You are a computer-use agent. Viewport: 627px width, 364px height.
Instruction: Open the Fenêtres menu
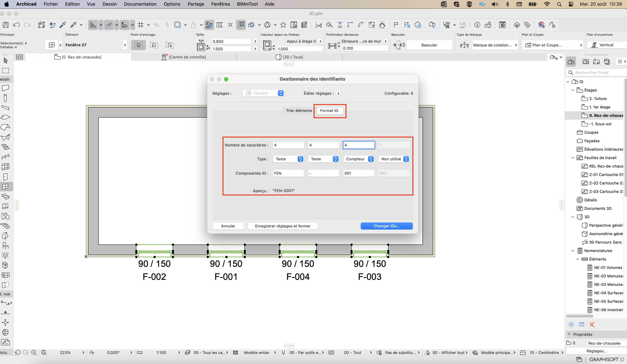[221, 4]
